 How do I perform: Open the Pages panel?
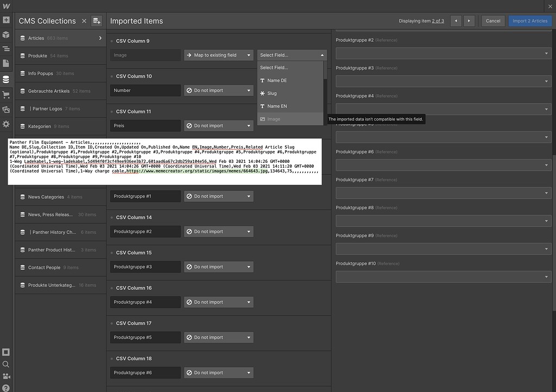7,62
